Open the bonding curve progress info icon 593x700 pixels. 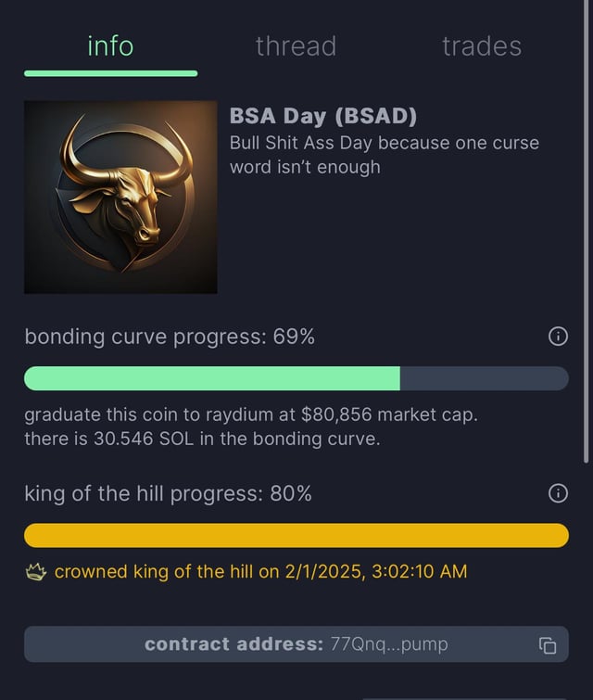(x=558, y=337)
